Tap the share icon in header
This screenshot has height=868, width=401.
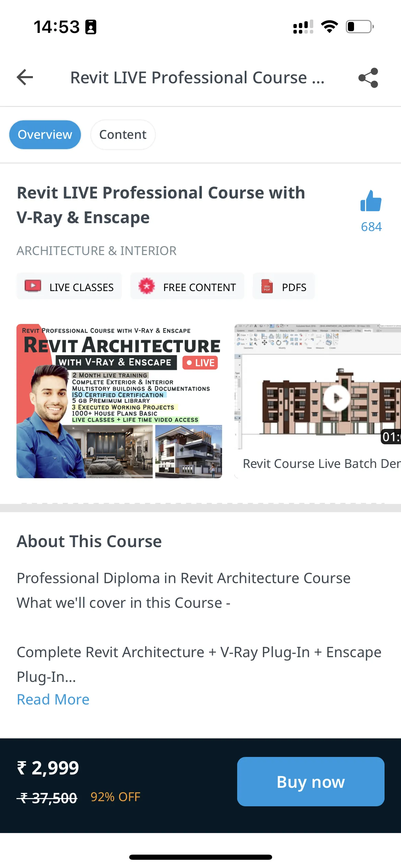tap(368, 78)
